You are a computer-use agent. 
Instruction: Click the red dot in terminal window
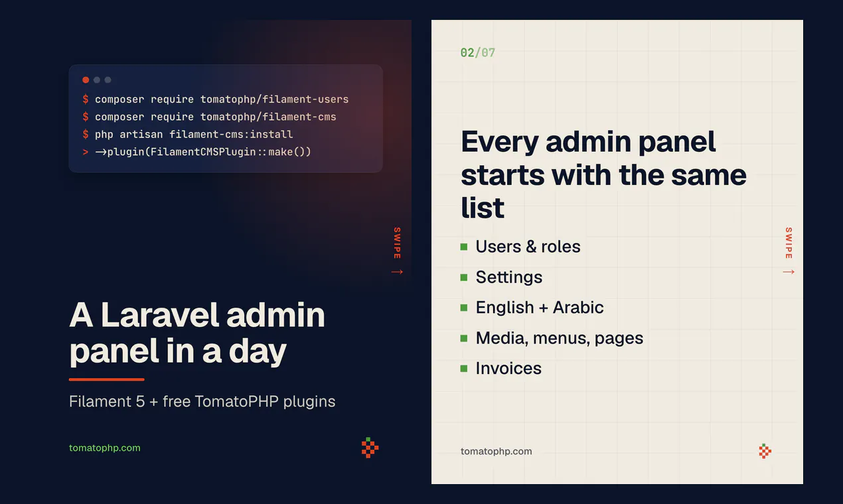(86, 80)
